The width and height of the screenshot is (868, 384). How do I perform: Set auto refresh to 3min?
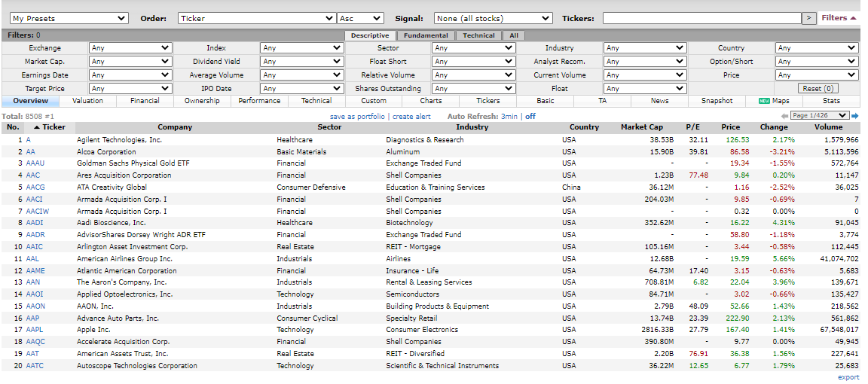coord(509,116)
